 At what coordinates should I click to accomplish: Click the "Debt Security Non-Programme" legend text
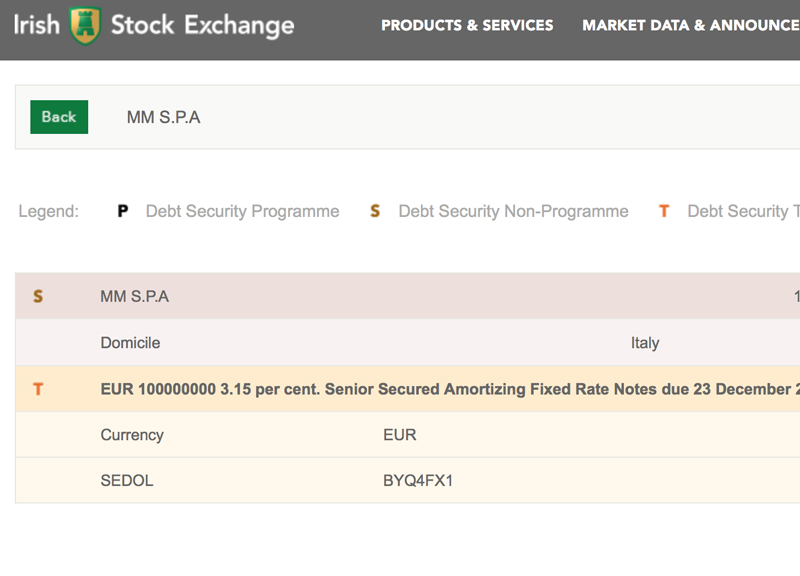point(513,211)
